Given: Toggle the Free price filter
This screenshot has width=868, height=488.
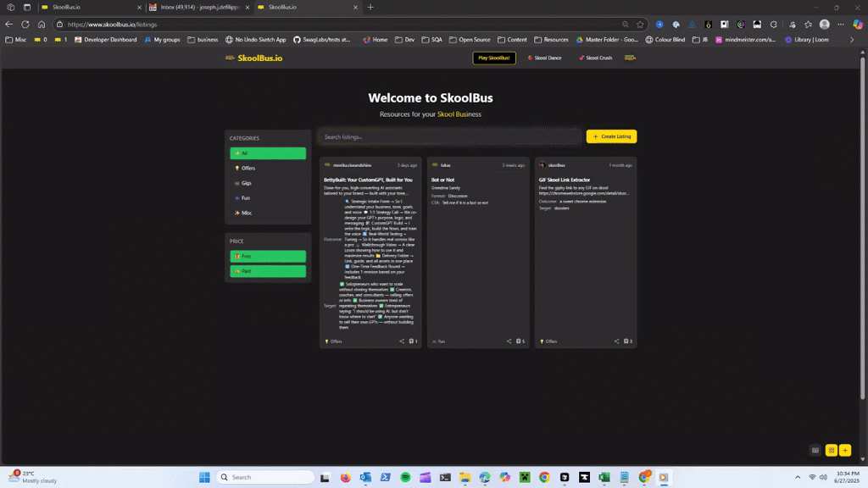Looking at the screenshot, I should (x=268, y=256).
